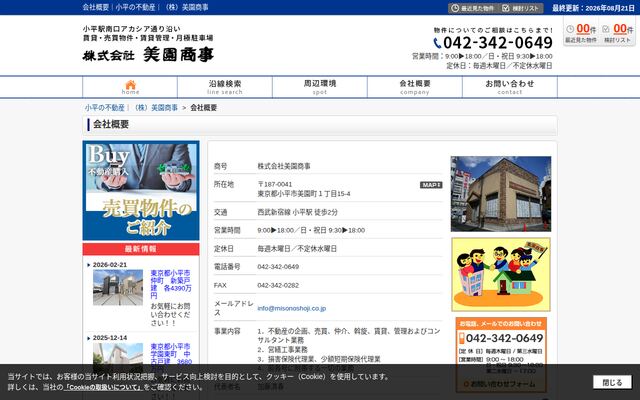The width and height of the screenshot is (640, 400).
Task: Click 西武新宿線 小平駅 徒歩2分 text
Action: (x=297, y=212)
